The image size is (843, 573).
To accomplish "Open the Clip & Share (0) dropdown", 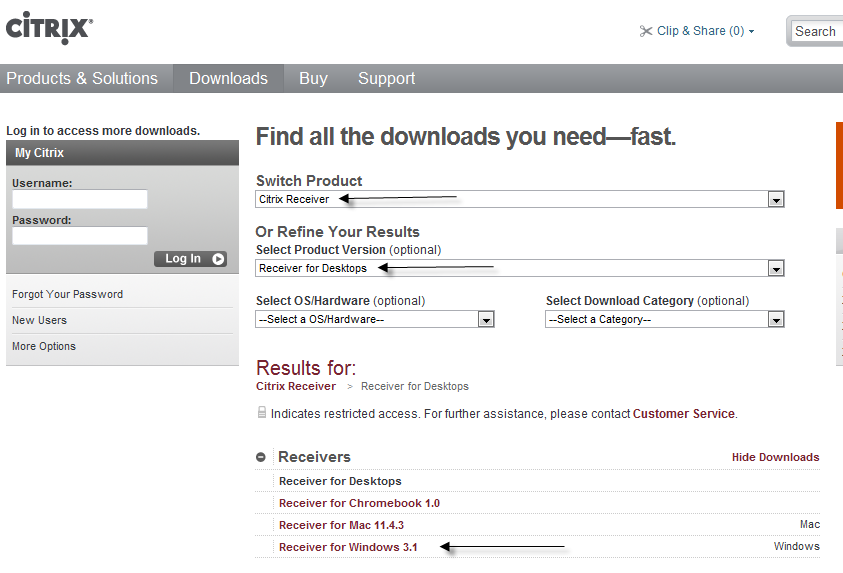I will (705, 31).
